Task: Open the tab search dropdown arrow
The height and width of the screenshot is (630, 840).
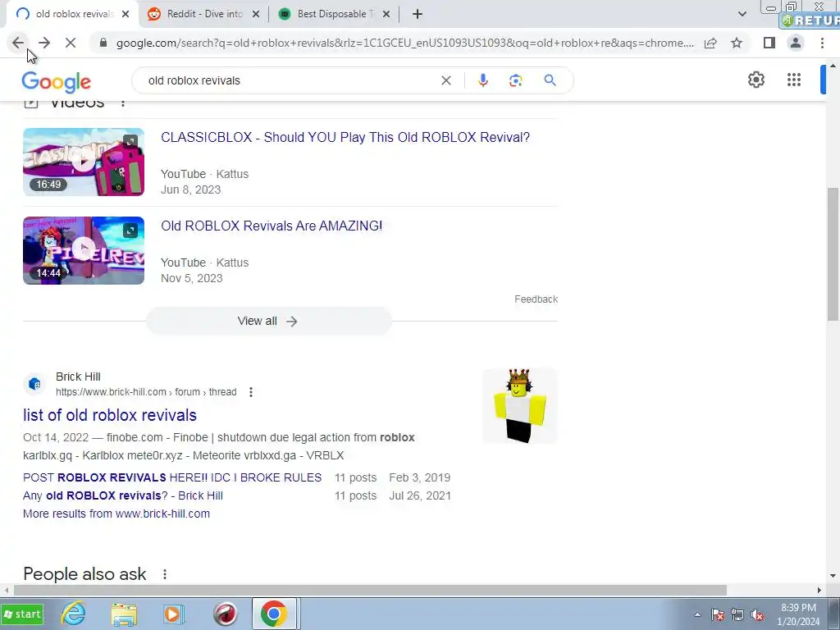Action: [742, 14]
